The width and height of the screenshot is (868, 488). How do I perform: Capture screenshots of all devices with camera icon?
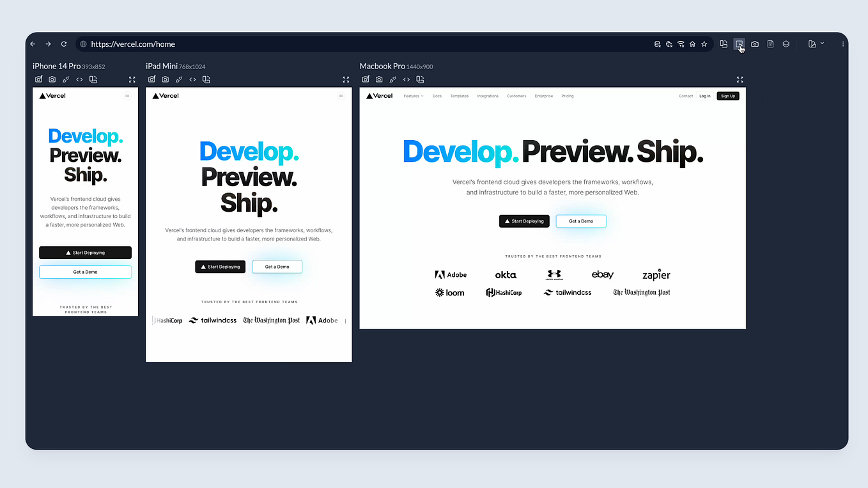(755, 43)
